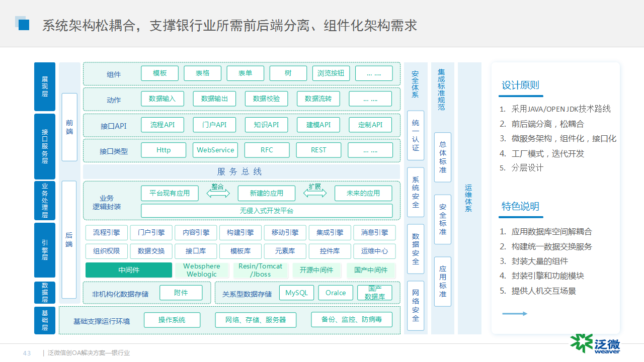
Task: Select the '内容引擎' box
Action: 196,232
